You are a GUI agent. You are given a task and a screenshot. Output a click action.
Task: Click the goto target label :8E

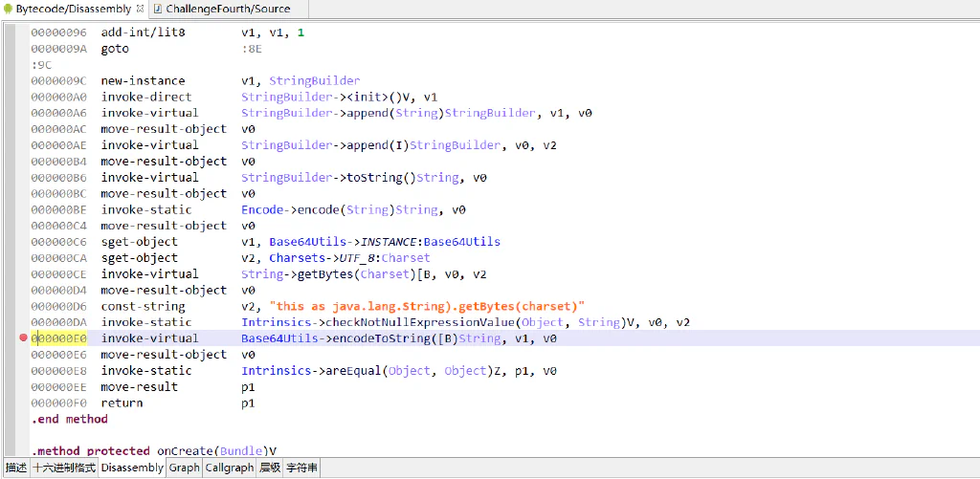(x=252, y=48)
